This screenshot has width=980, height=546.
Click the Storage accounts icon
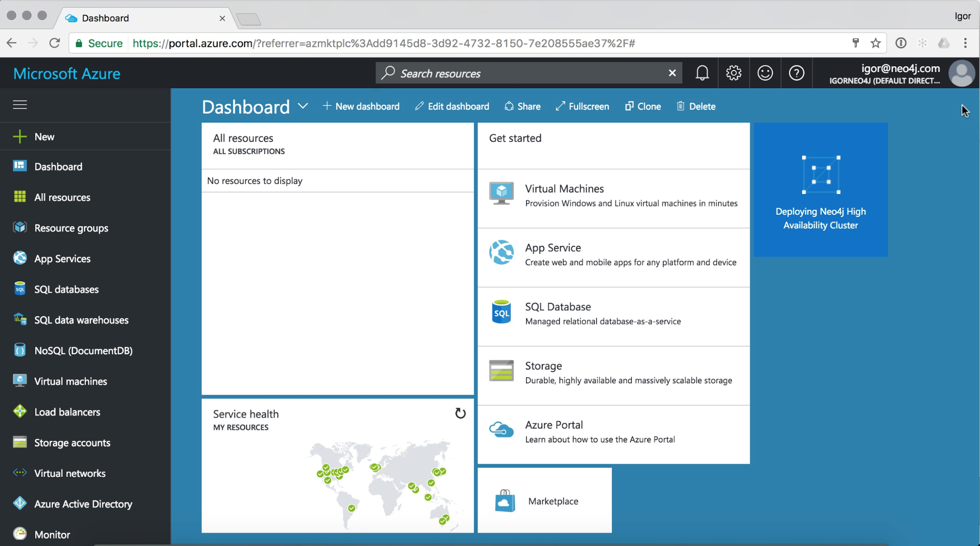(x=20, y=443)
